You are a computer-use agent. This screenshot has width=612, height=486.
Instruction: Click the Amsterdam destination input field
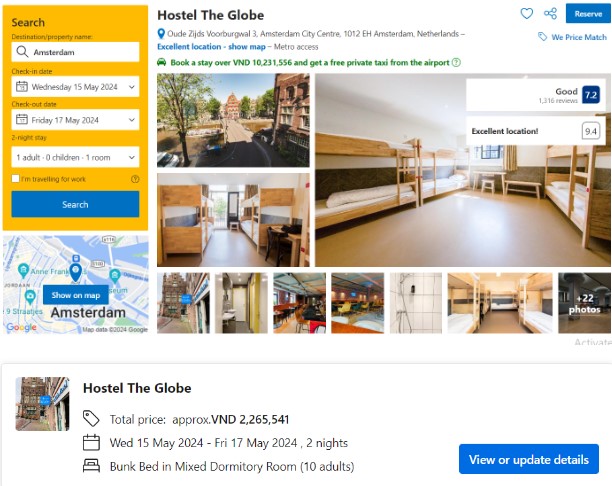coord(75,52)
